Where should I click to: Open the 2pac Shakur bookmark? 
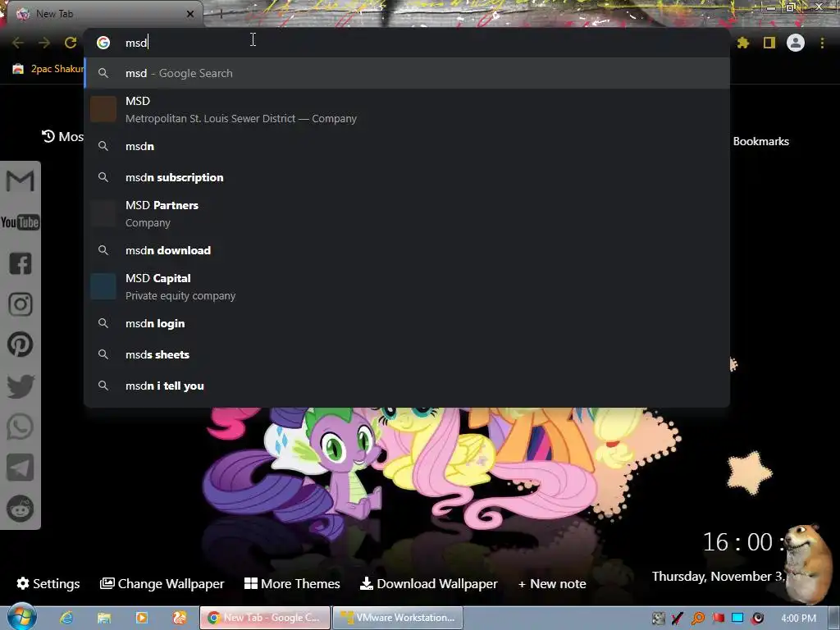pyautogui.click(x=48, y=69)
